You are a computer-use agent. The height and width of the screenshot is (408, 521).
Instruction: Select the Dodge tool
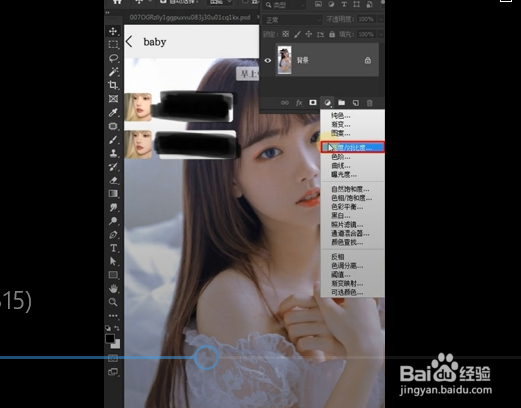(113, 221)
